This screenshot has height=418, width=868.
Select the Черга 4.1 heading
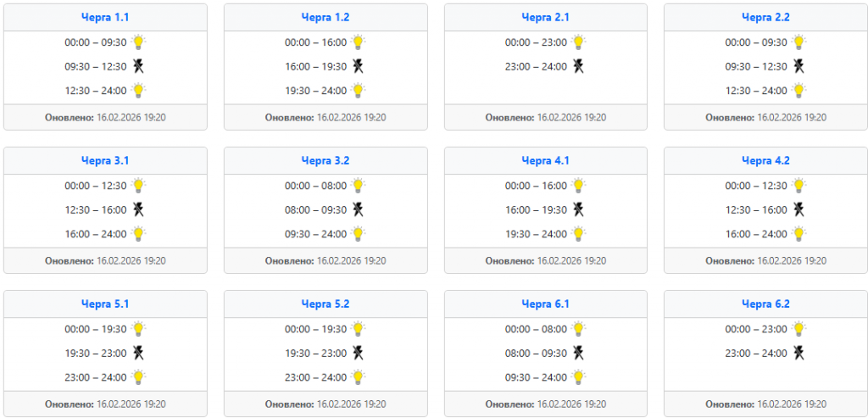[x=545, y=160]
